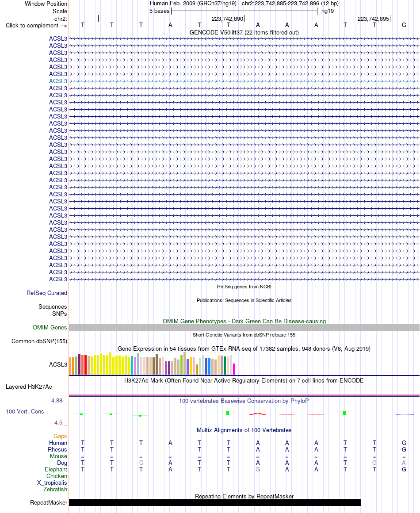This screenshot has width=420, height=513.
Task: Click the 5 bases scale bar label
Action: pyautogui.click(x=159, y=11)
